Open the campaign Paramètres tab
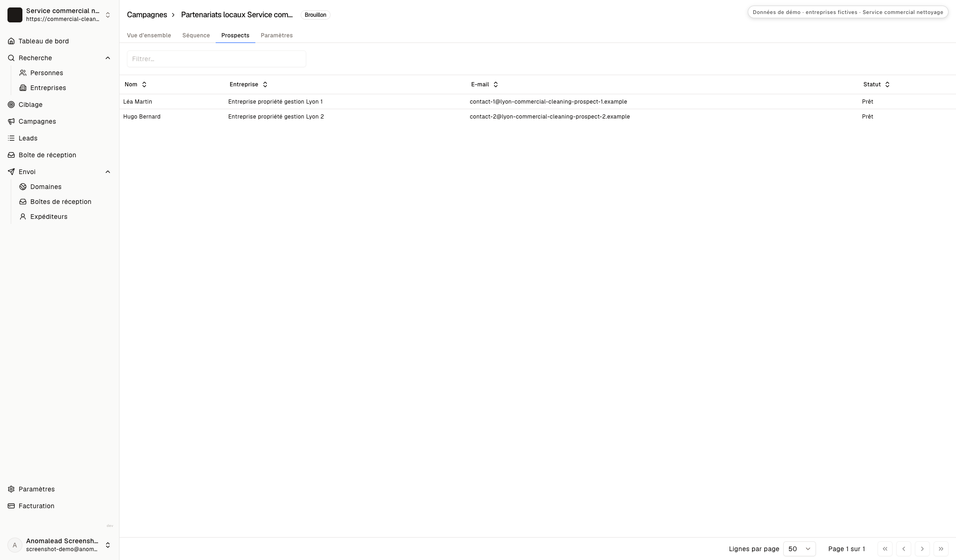The image size is (956, 560). click(277, 35)
